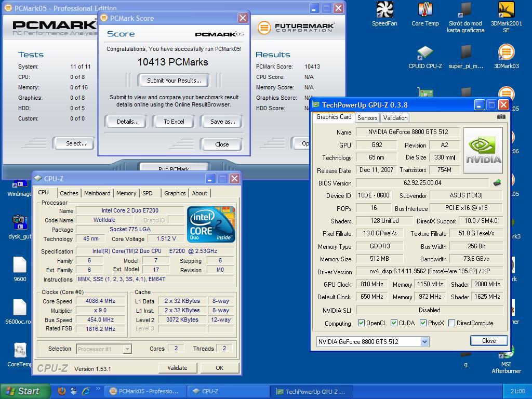Click Save as button in PCMark Score

(x=222, y=122)
